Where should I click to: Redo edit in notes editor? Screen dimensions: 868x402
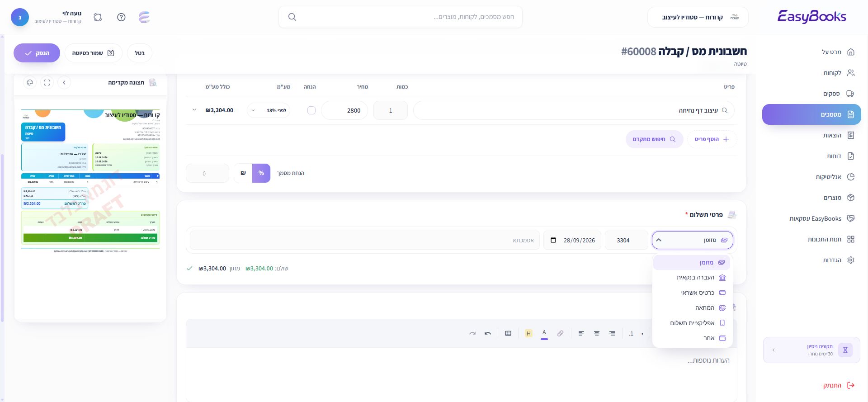[x=472, y=333]
